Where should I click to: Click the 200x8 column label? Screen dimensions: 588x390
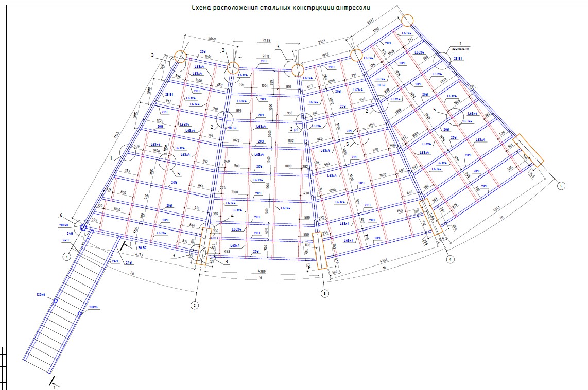[x=64, y=225]
